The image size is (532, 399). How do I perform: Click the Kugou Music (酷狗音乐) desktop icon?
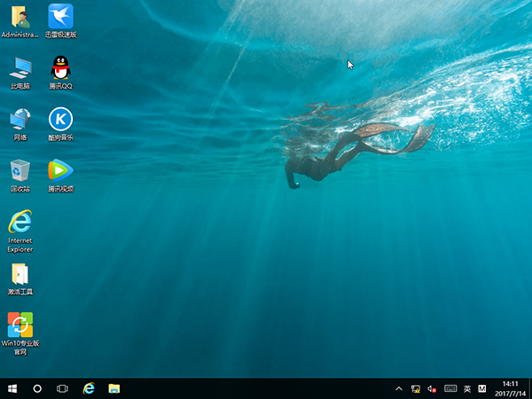[60, 119]
